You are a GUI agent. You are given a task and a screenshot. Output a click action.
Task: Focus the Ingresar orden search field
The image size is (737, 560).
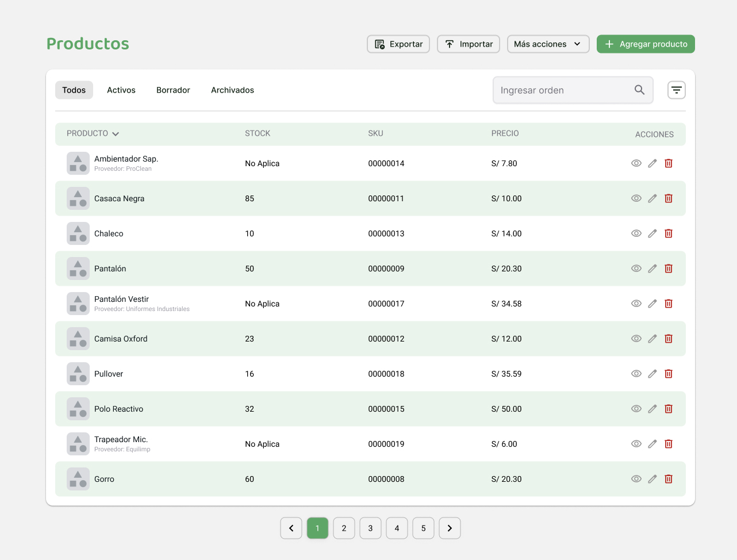point(563,90)
